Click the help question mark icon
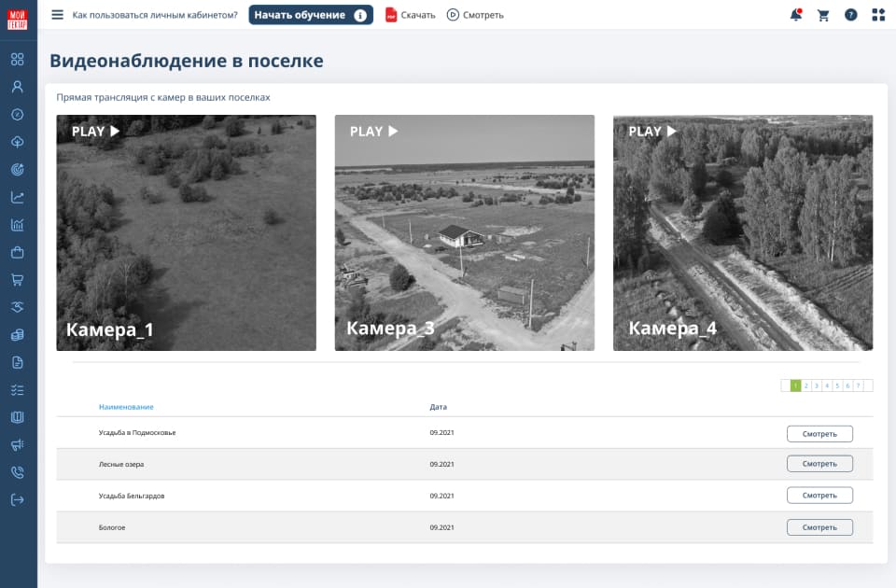 pyautogui.click(x=849, y=15)
